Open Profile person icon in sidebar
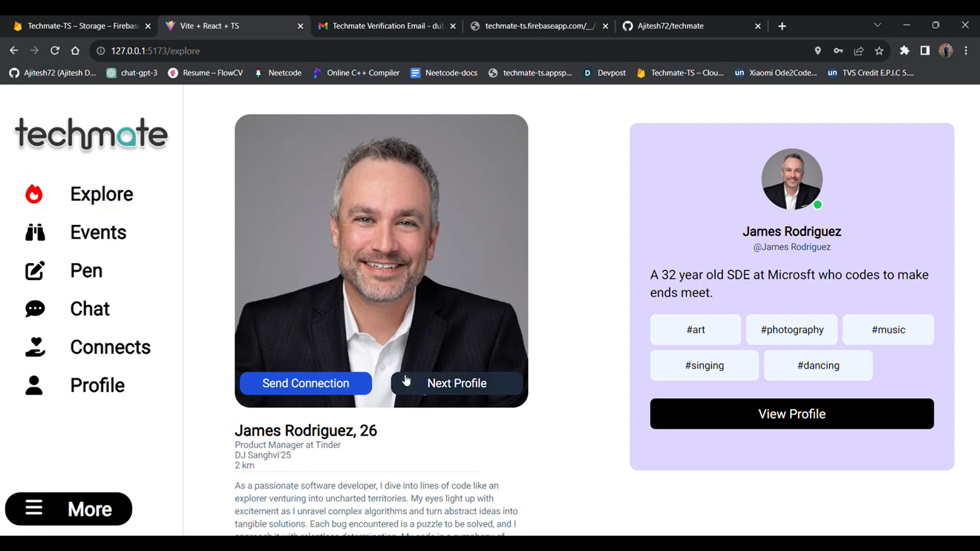 click(x=34, y=386)
